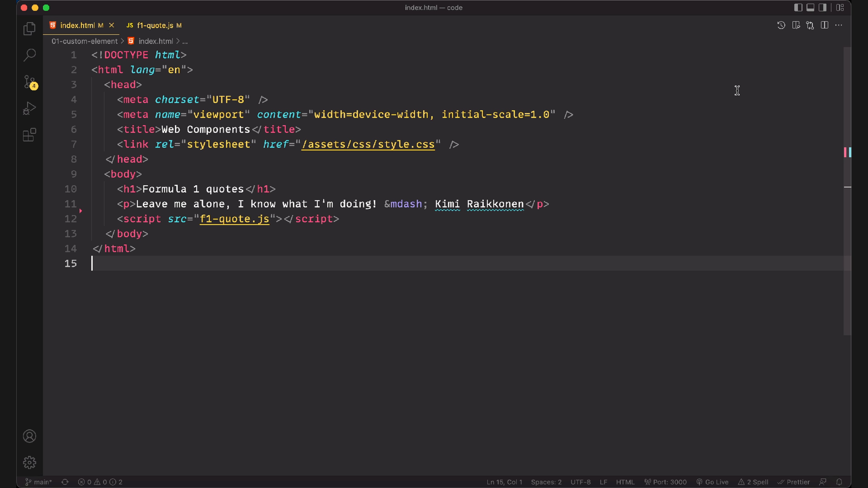Open the Source Control view
The width and height of the screenshot is (868, 488).
(30, 82)
